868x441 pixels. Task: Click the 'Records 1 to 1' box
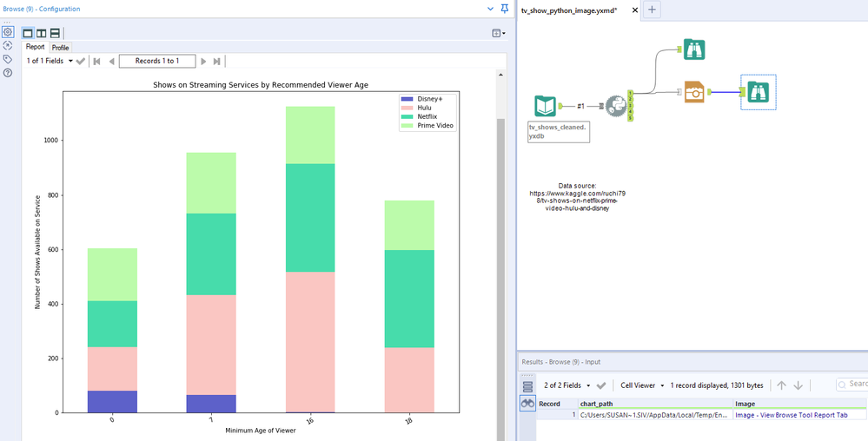[157, 61]
